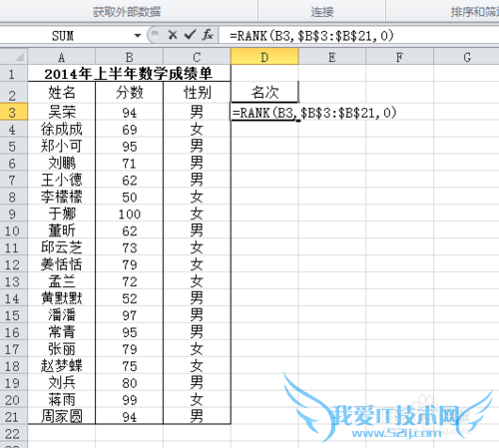Confirm the formula with the checkmark icon
Viewport: 499px width, 448px height.
(x=190, y=35)
